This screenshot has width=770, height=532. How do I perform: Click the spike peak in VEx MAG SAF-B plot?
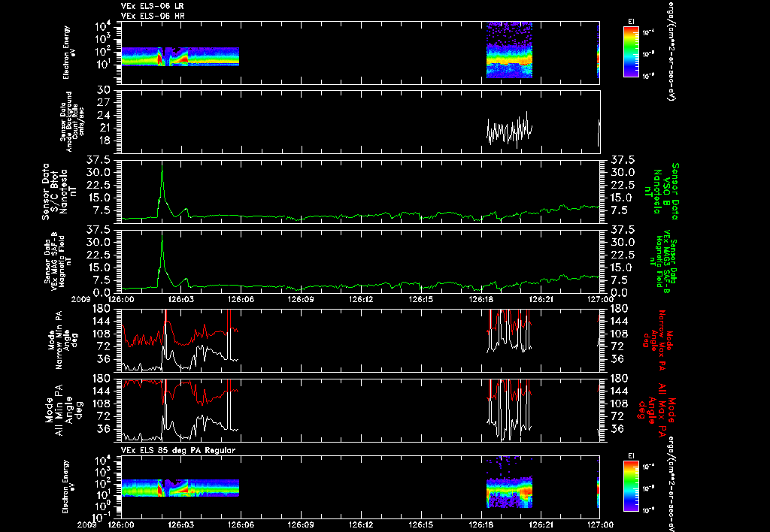[162, 234]
